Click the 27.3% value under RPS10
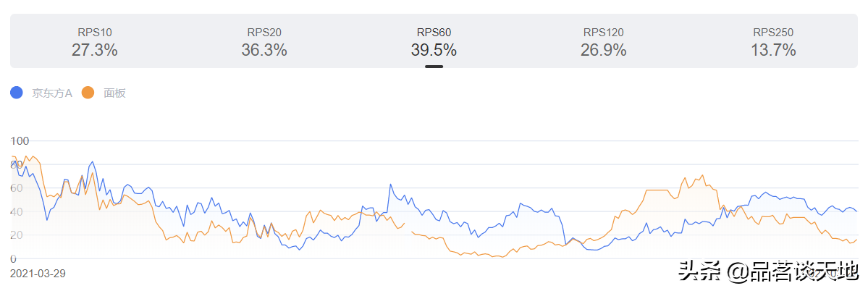The image size is (868, 291). click(x=95, y=50)
